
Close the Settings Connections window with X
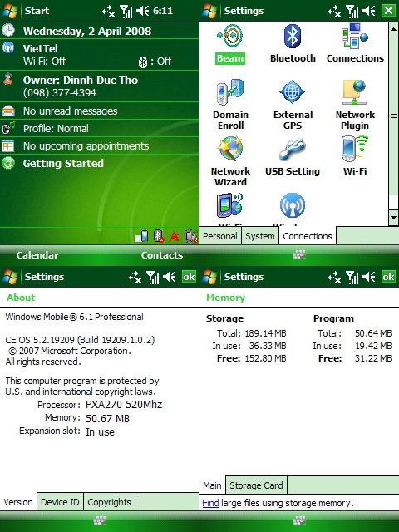tap(388, 11)
